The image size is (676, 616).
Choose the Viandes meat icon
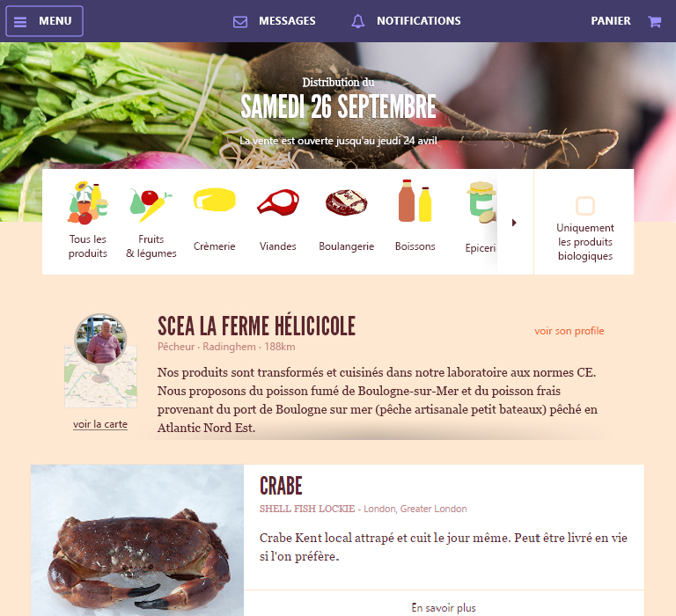pos(278,202)
